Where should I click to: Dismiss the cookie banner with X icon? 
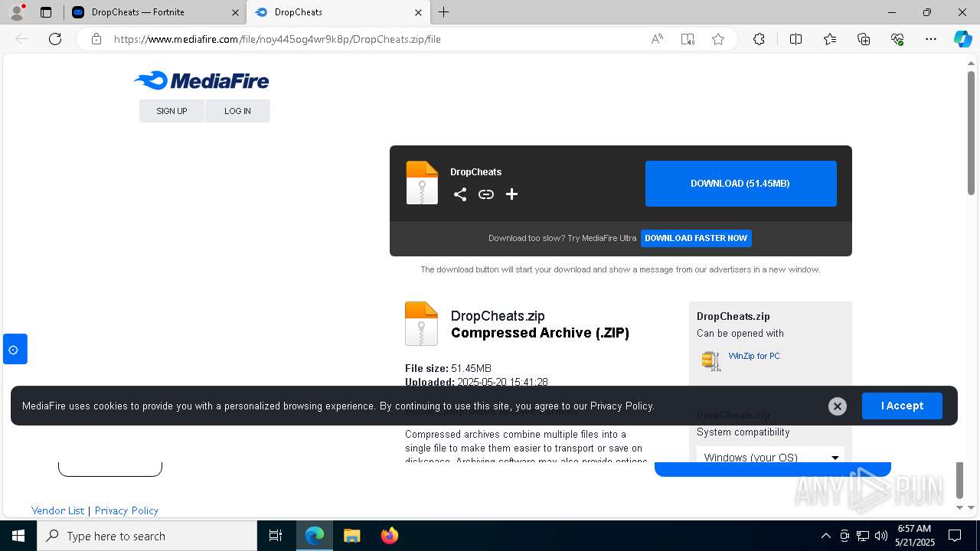coord(838,406)
